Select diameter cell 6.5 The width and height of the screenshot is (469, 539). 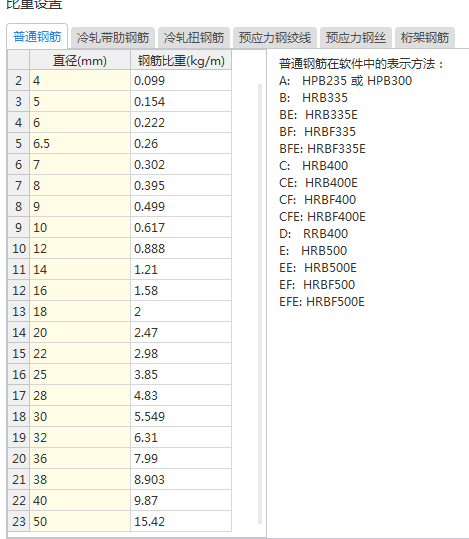(x=80, y=144)
